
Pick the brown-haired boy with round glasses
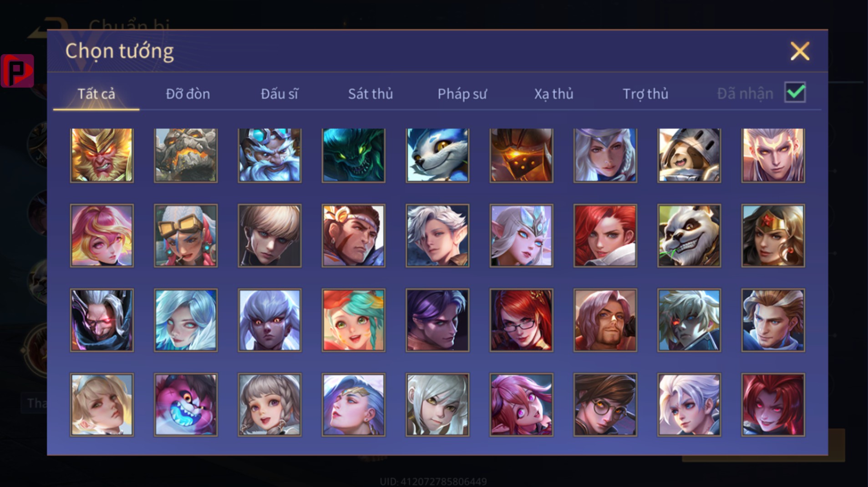tap(605, 405)
